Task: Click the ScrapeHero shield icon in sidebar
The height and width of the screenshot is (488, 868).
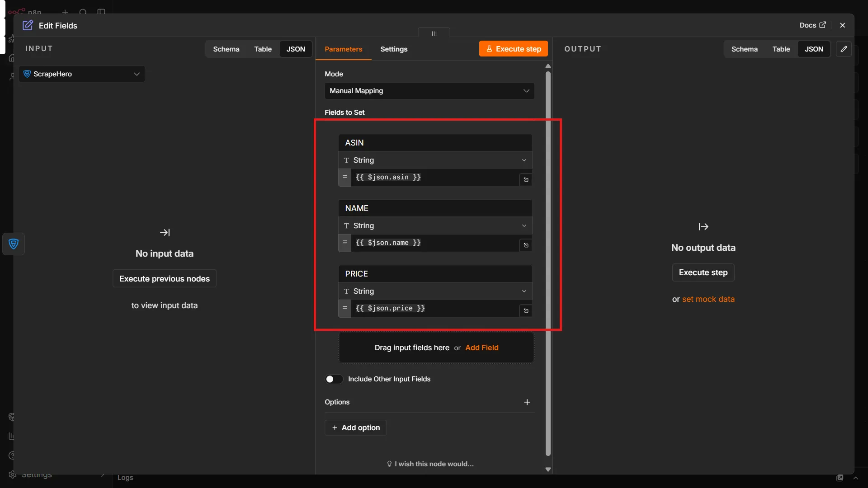Action: [x=14, y=244]
